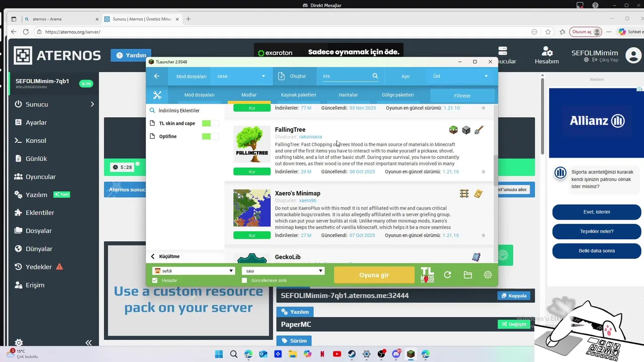Open Netflix from the taskbar
644x362 pixels.
click(322, 354)
